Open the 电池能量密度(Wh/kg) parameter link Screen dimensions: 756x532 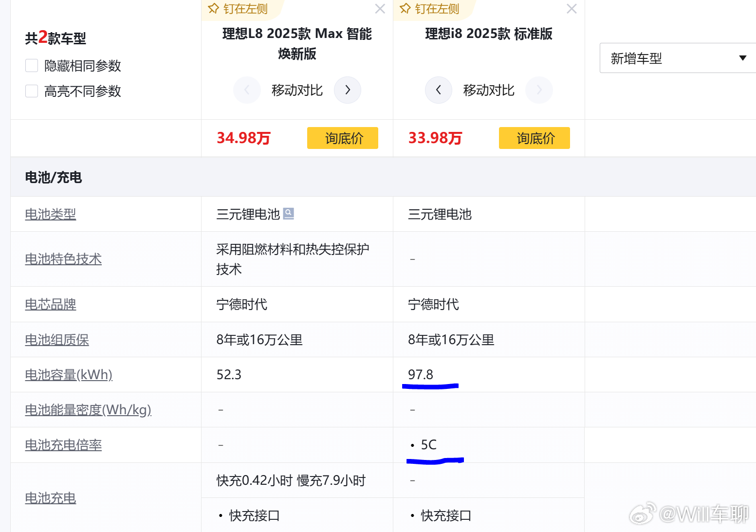point(88,410)
